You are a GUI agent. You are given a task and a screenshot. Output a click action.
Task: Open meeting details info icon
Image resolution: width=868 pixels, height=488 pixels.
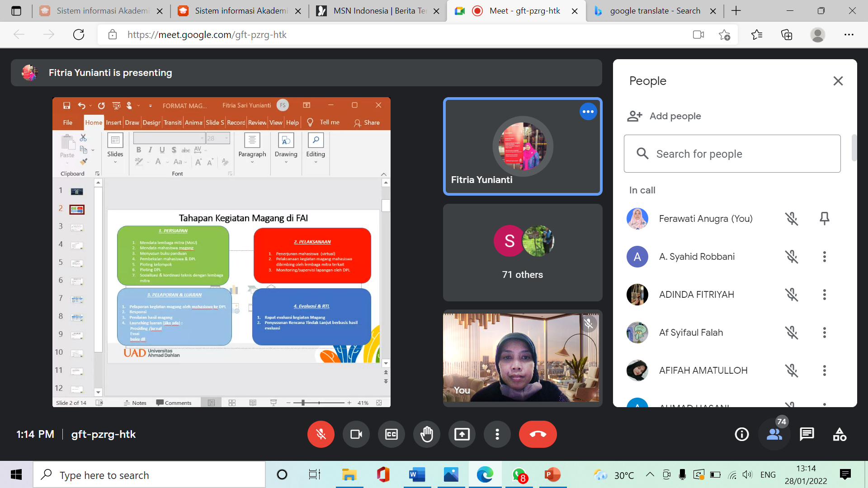pyautogui.click(x=741, y=434)
